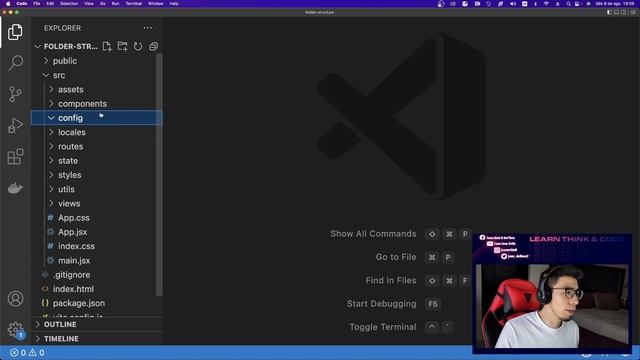Image resolution: width=640 pixels, height=360 pixels.
Task: Open the Help menu
Action: point(174,4)
